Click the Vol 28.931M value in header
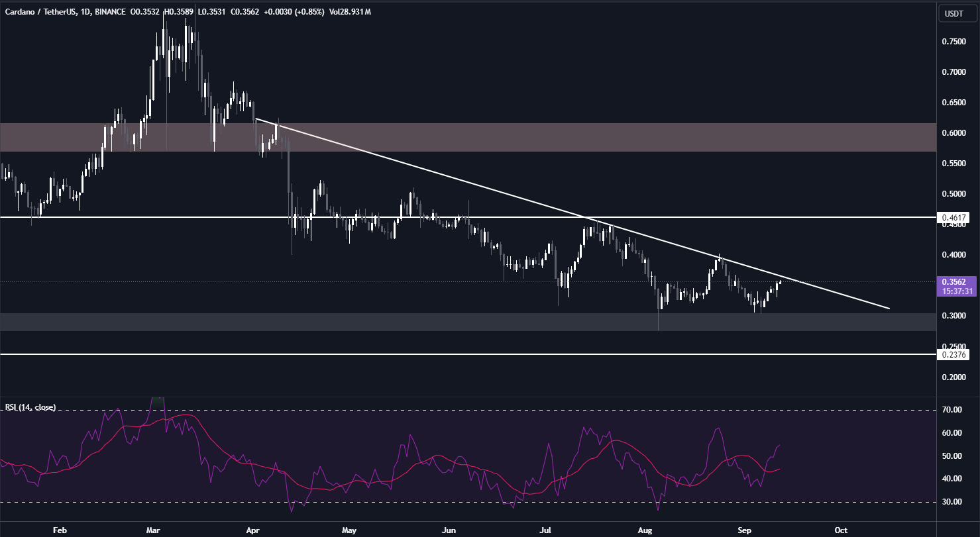This screenshot has width=980, height=537. coord(350,12)
